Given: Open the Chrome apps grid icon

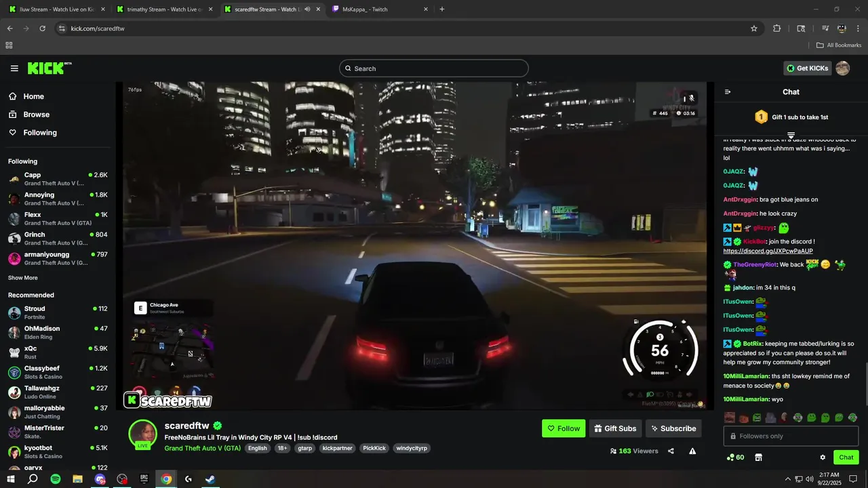Looking at the screenshot, I should tap(9, 45).
